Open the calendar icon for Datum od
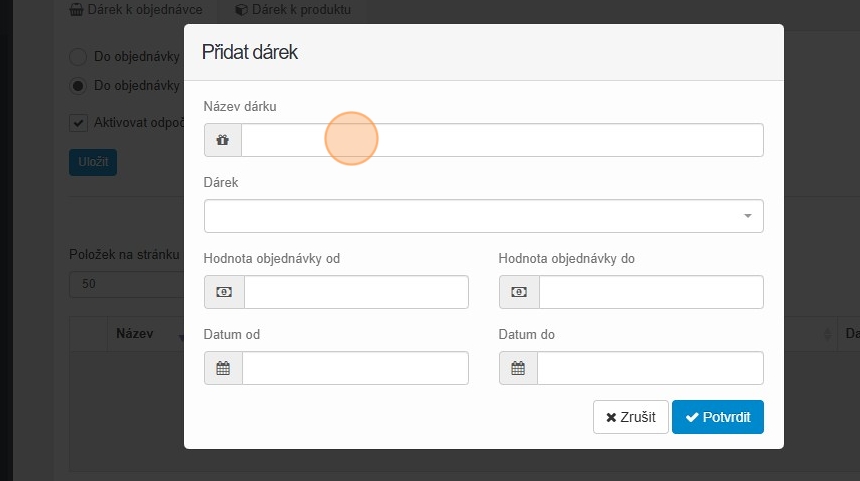This screenshot has width=860, height=481. pos(223,368)
